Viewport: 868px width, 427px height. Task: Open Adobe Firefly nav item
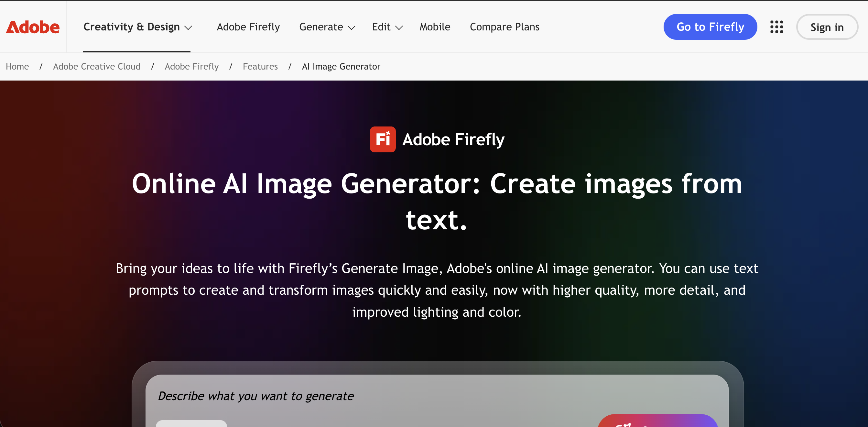click(x=248, y=27)
